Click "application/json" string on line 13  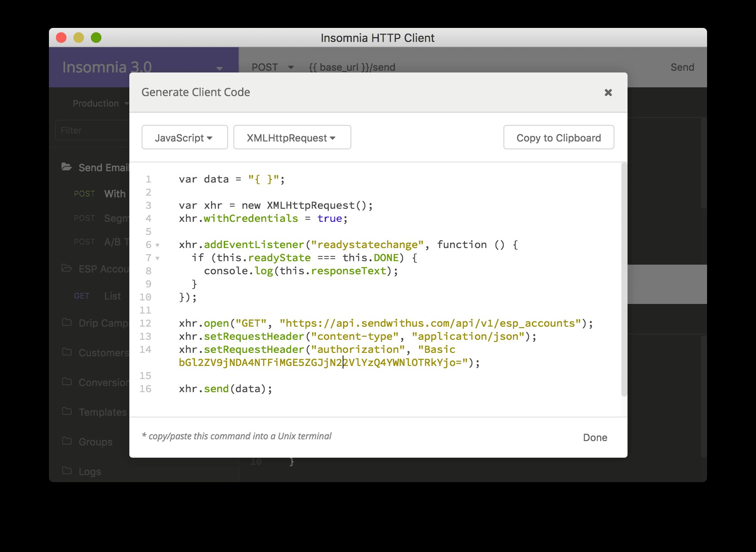(468, 337)
